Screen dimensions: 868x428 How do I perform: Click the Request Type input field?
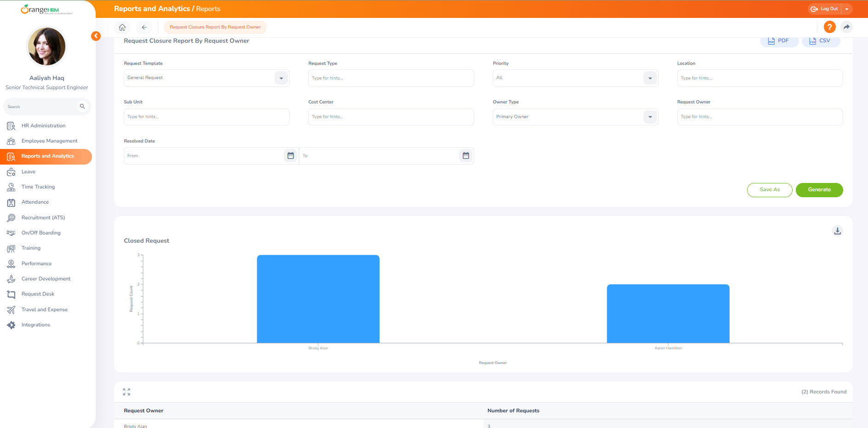[x=391, y=78]
